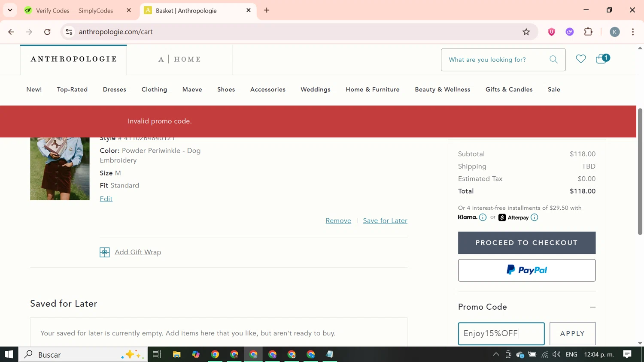The image size is (644, 362).
Task: Click the ENG language indicator
Action: click(571, 354)
